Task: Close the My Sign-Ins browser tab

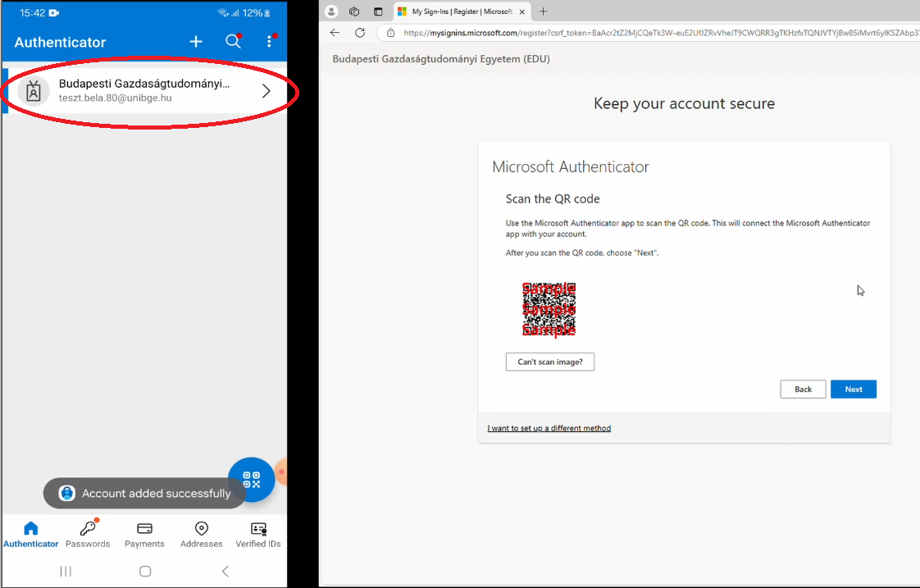Action: (521, 11)
